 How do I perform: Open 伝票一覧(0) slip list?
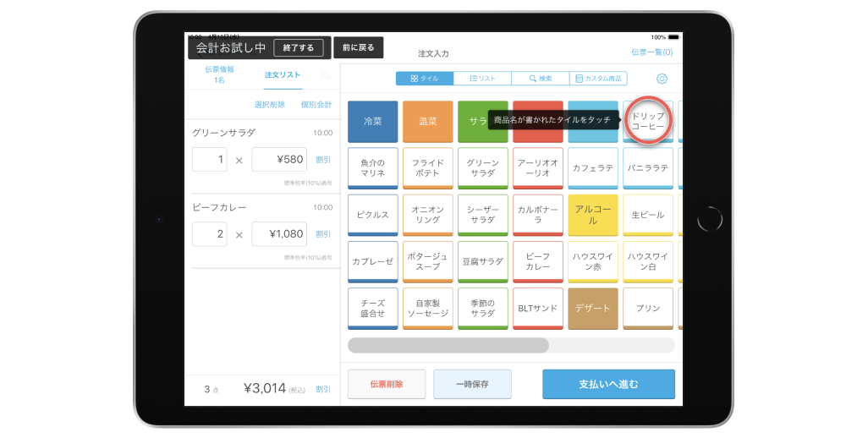point(651,52)
